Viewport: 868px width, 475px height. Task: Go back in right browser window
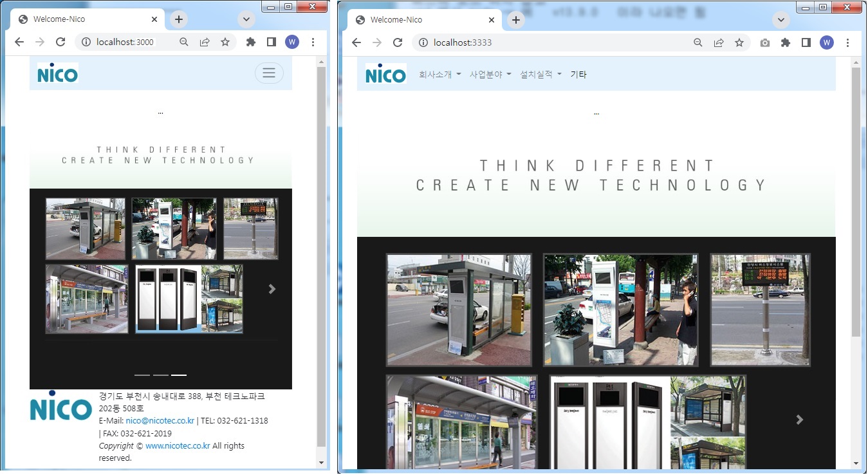pos(356,42)
